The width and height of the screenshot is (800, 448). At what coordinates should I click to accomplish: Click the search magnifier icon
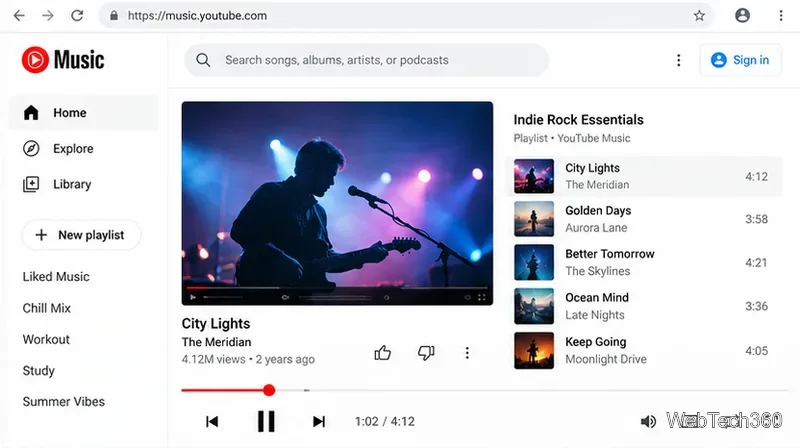click(x=203, y=60)
